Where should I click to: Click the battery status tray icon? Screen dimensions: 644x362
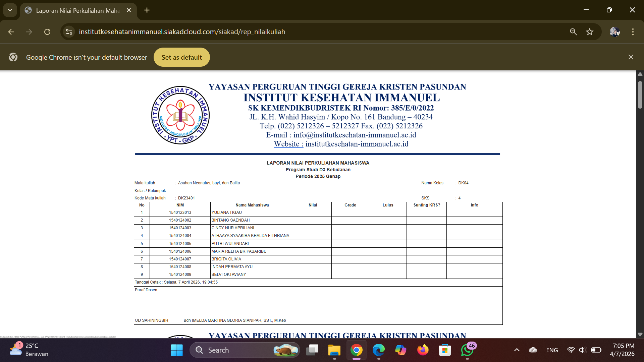point(596,350)
